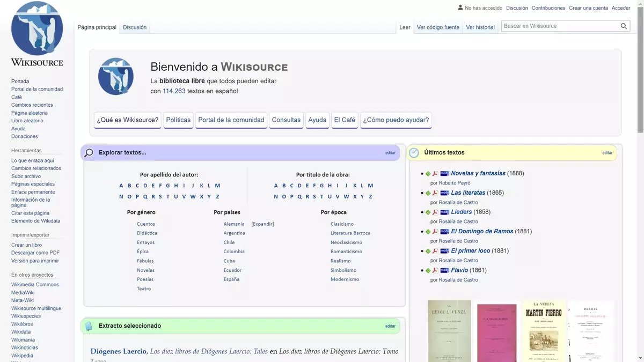Screen dimensions: 644x362
Task: Open the 'El Café' button
Action: click(x=345, y=120)
